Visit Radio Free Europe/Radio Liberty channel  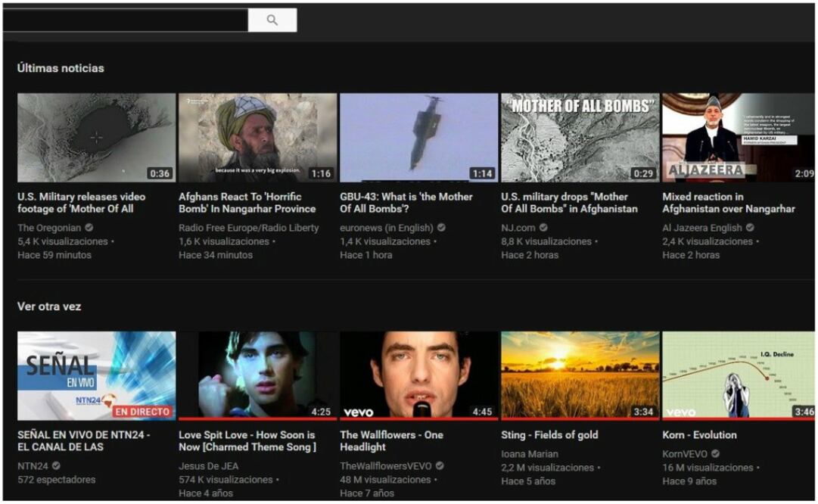(x=248, y=228)
